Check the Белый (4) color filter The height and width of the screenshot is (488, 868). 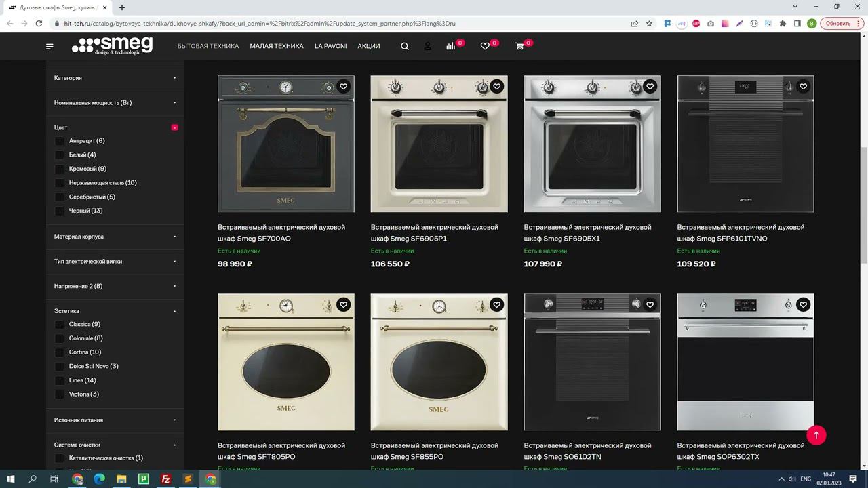coord(60,155)
